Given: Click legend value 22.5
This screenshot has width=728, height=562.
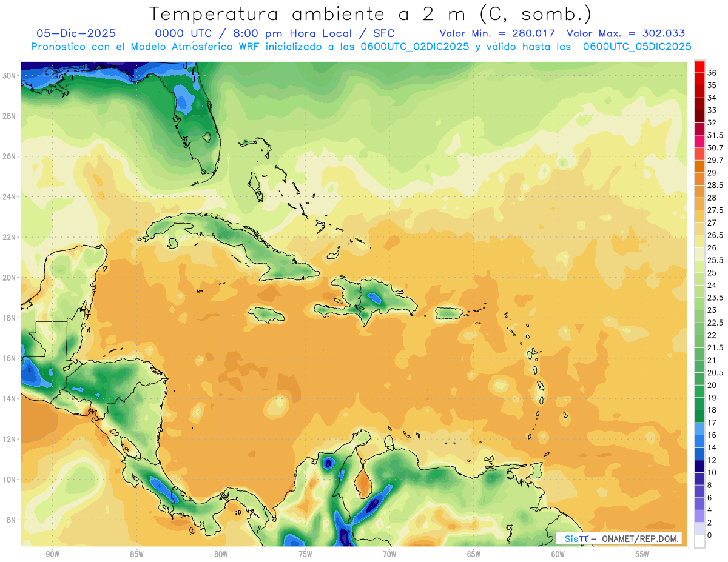Looking at the screenshot, I should pos(715,323).
